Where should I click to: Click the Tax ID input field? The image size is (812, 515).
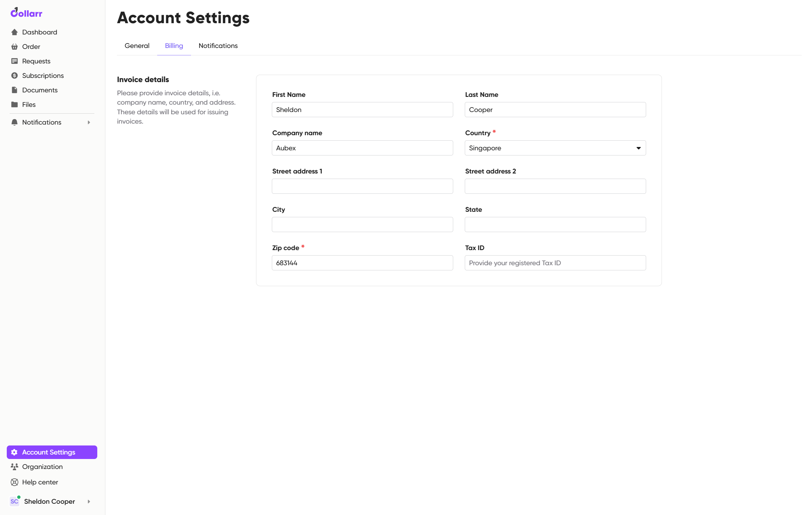555,263
